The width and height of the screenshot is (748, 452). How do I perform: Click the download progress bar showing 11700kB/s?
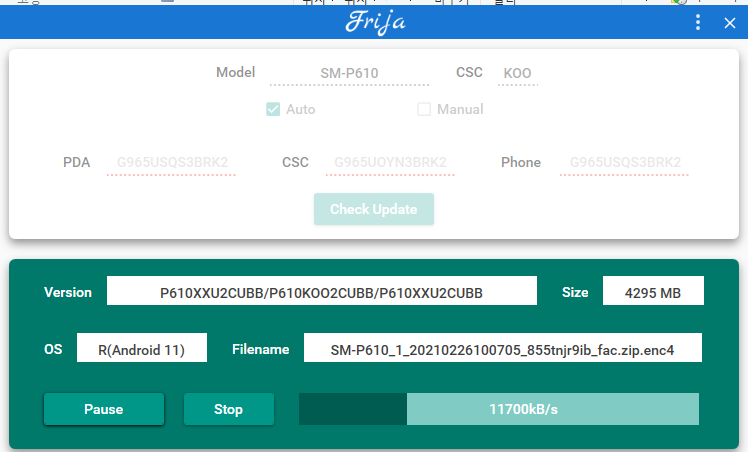point(499,409)
